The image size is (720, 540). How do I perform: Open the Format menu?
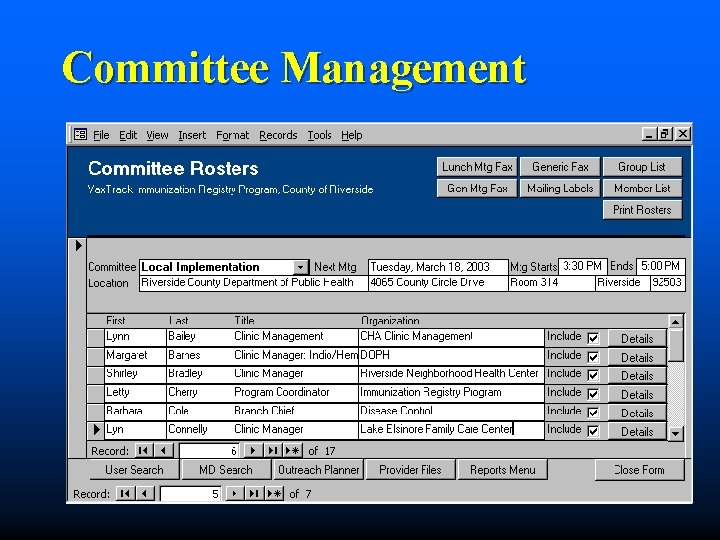point(232,135)
